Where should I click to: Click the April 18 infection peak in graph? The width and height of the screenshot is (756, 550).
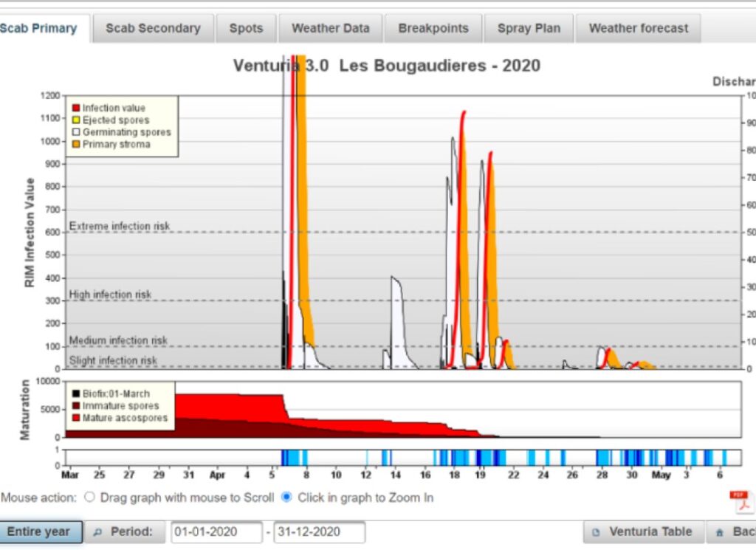coord(464,112)
